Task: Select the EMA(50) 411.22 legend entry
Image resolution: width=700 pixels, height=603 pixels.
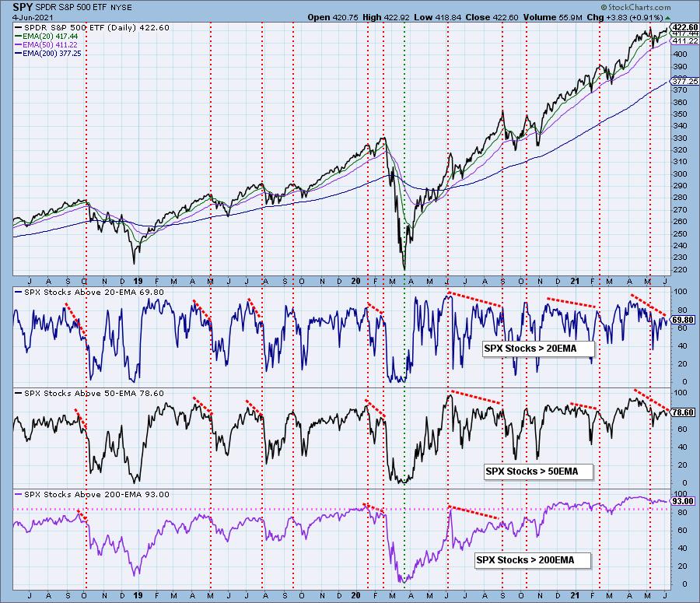Action: coord(46,44)
